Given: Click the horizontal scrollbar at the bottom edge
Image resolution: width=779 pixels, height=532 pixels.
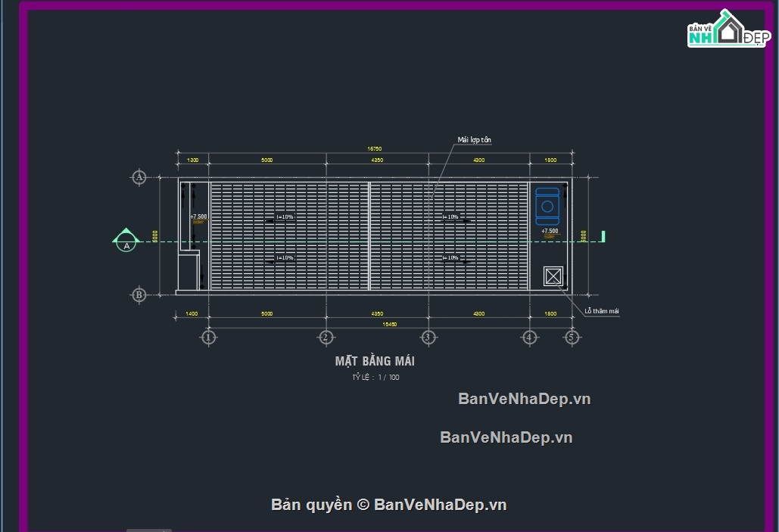Looking at the screenshot, I should click(x=149, y=530).
